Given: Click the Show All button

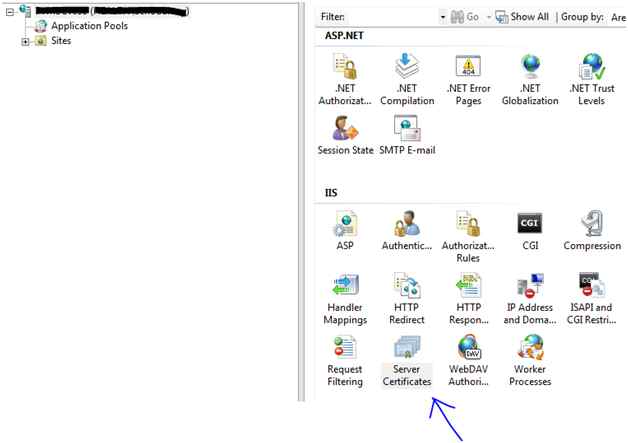Looking at the screenshot, I should [x=522, y=17].
